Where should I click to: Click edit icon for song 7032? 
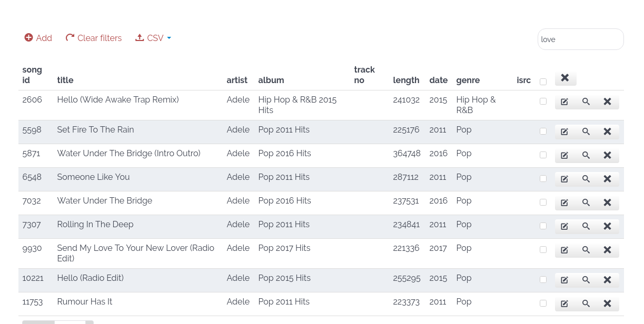pyautogui.click(x=564, y=202)
